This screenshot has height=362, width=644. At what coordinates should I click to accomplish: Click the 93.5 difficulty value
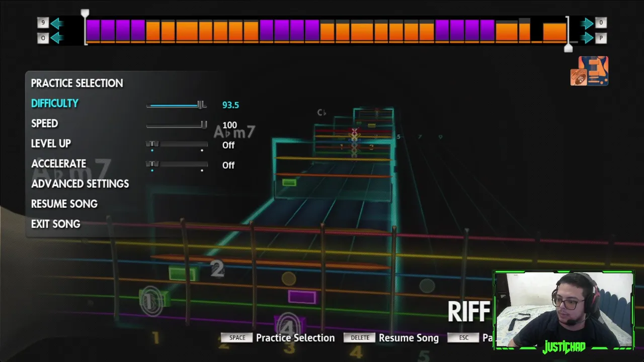click(x=230, y=105)
